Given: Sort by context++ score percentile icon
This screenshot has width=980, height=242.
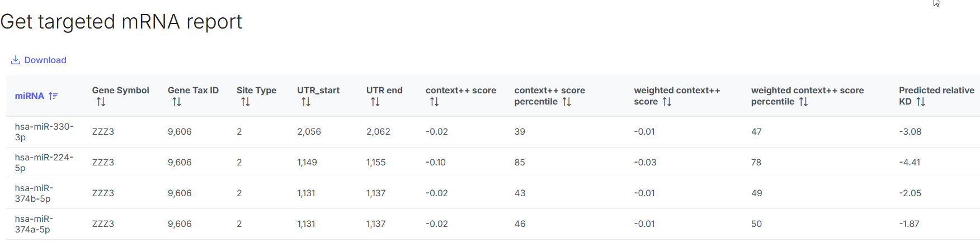Looking at the screenshot, I should point(567,102).
